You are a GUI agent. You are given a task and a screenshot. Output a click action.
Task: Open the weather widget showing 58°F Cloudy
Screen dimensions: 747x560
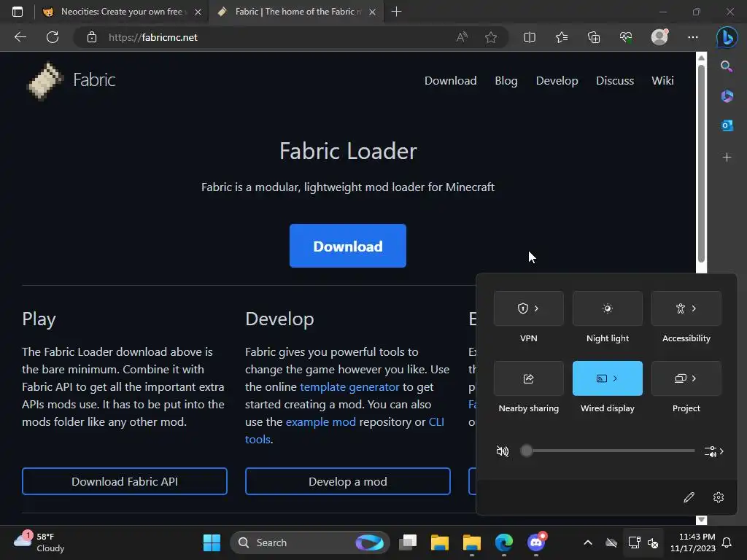[x=39, y=542]
